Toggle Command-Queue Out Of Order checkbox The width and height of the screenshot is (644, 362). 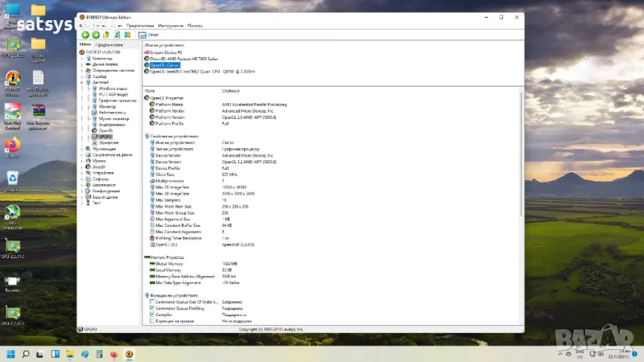(x=151, y=302)
